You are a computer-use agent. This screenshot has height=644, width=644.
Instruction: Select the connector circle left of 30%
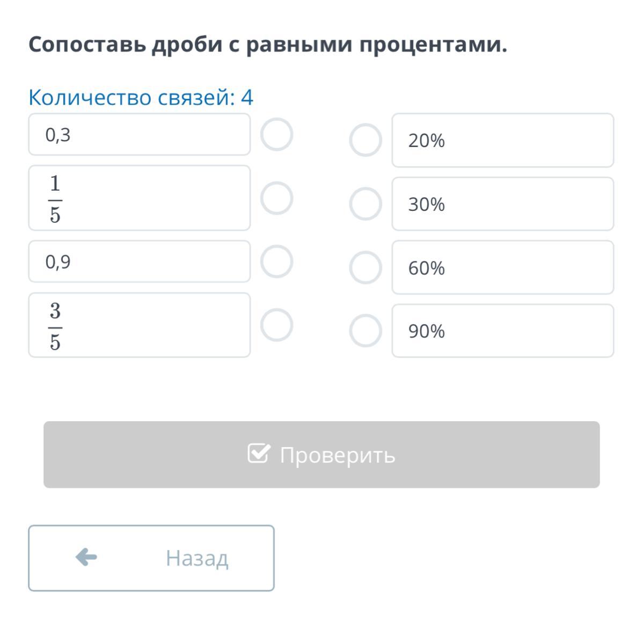[x=365, y=204]
